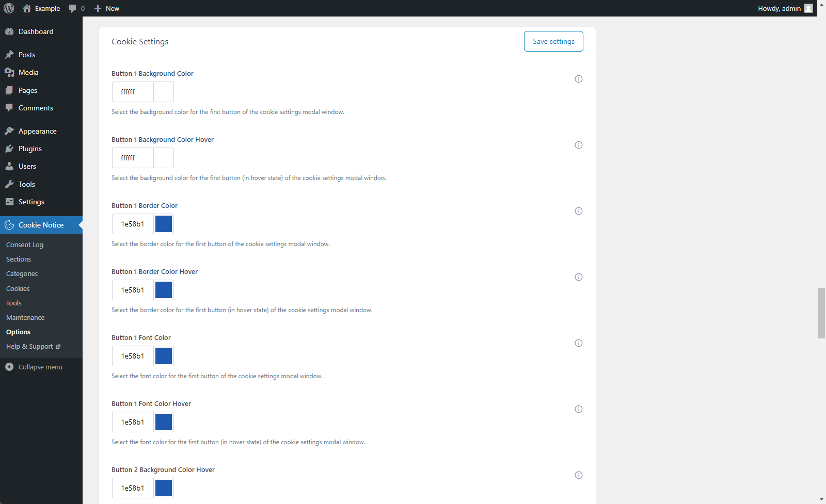The width and height of the screenshot is (826, 504).
Task: Open the New content menu
Action: [107, 8]
